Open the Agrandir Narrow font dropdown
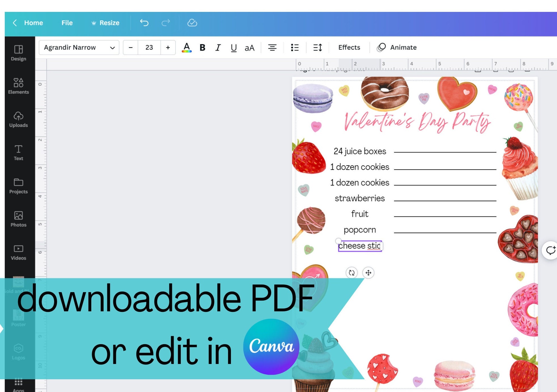This screenshot has height=392, width=557. tap(79, 48)
